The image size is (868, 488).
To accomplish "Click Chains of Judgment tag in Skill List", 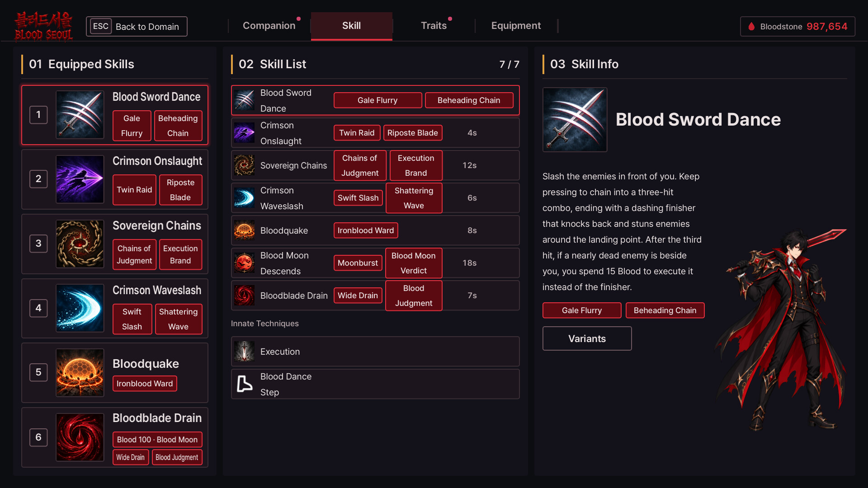I will (360, 165).
